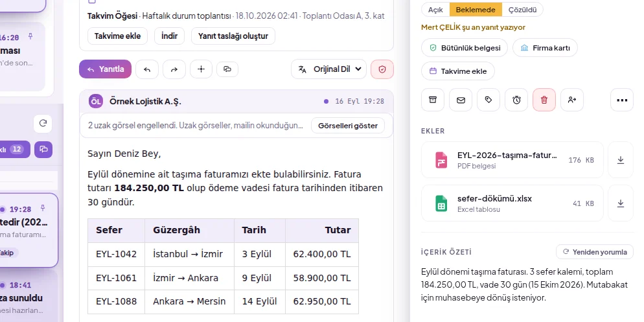Click the plus icon in the reply toolbar
The width and height of the screenshot is (644, 322).
click(x=201, y=69)
